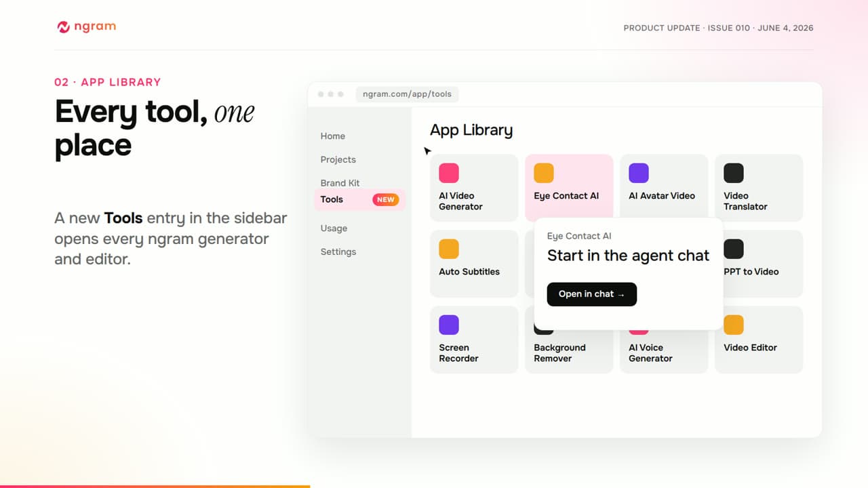This screenshot has width=868, height=488.
Task: Click the PPT to Video black icon
Action: [734, 249]
